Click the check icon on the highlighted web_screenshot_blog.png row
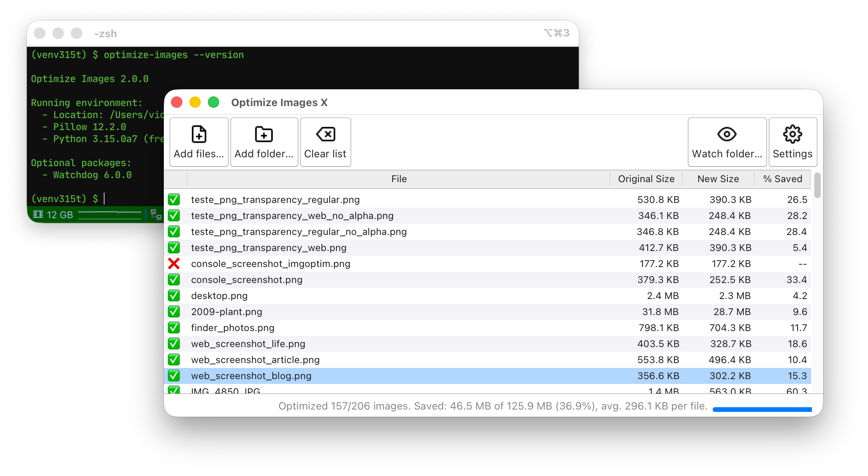The height and width of the screenshot is (476, 868). [x=174, y=376]
